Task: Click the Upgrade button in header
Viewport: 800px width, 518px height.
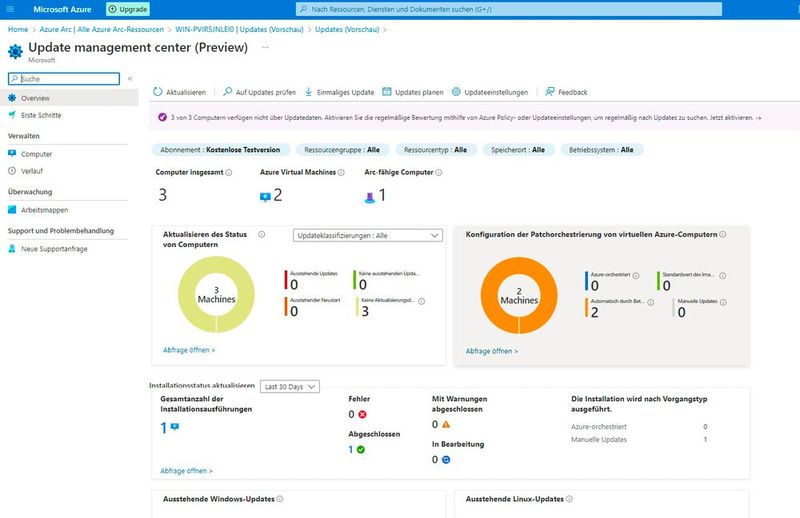Action: click(128, 9)
